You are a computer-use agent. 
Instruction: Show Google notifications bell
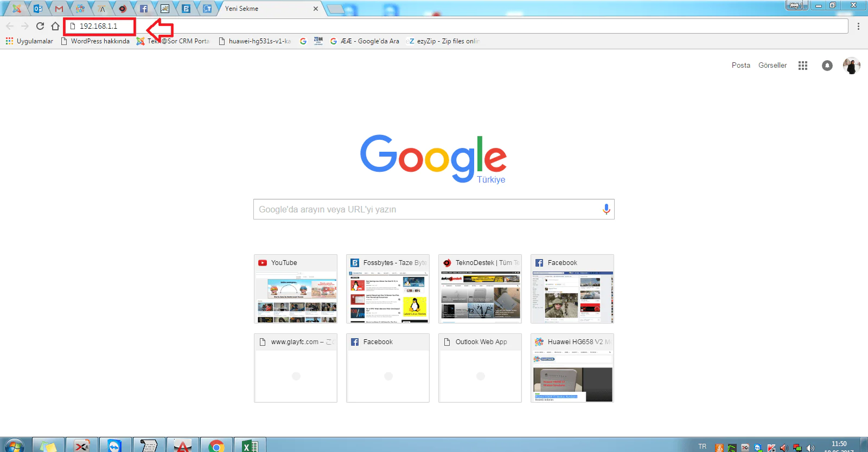click(827, 66)
